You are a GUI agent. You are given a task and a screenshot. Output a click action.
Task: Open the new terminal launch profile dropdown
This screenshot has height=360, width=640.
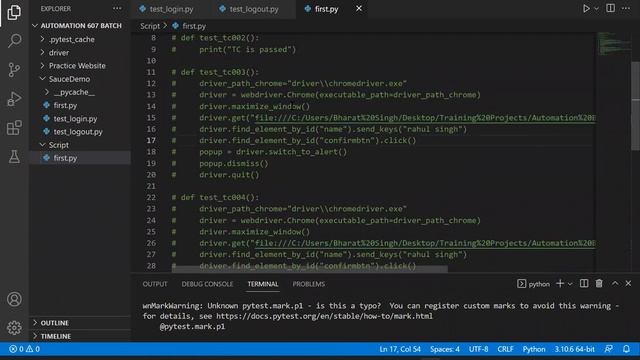(x=570, y=284)
